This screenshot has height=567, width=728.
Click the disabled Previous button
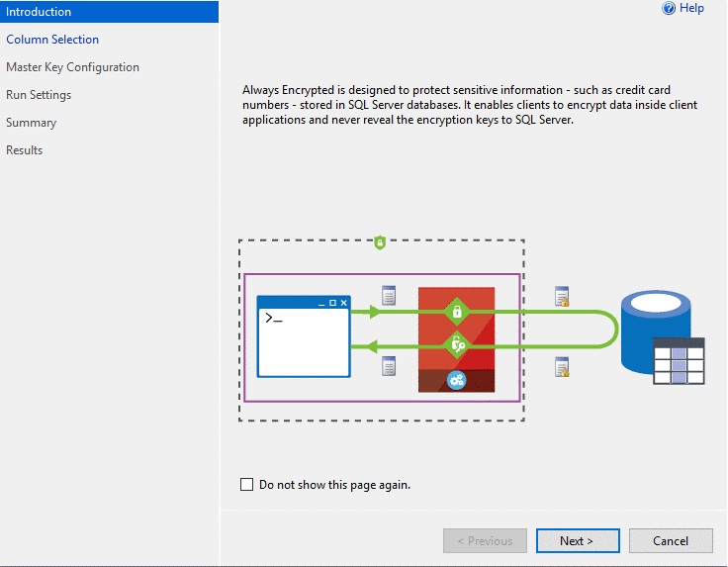[x=485, y=541]
